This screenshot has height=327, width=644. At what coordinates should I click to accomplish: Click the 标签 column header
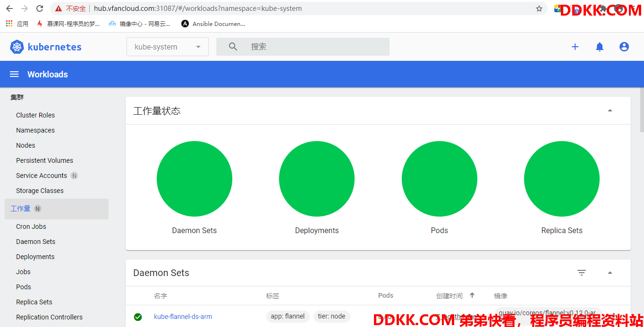pos(272,296)
